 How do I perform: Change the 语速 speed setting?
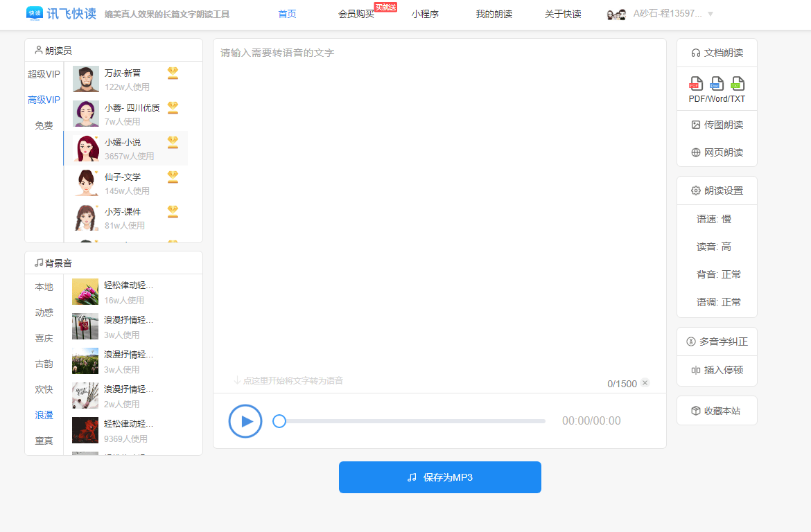tap(717, 218)
